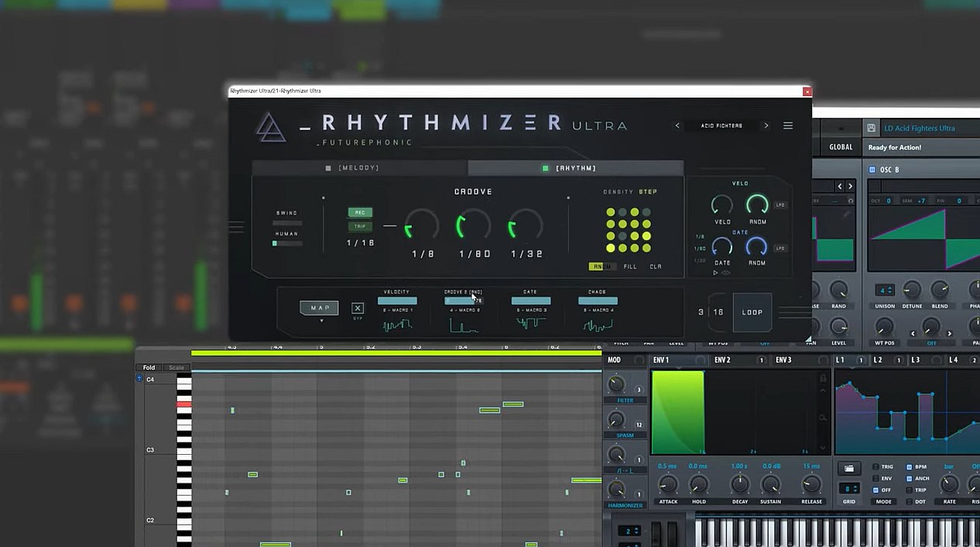Switch to the Melody tab
The width and height of the screenshot is (980, 547).
(360, 168)
